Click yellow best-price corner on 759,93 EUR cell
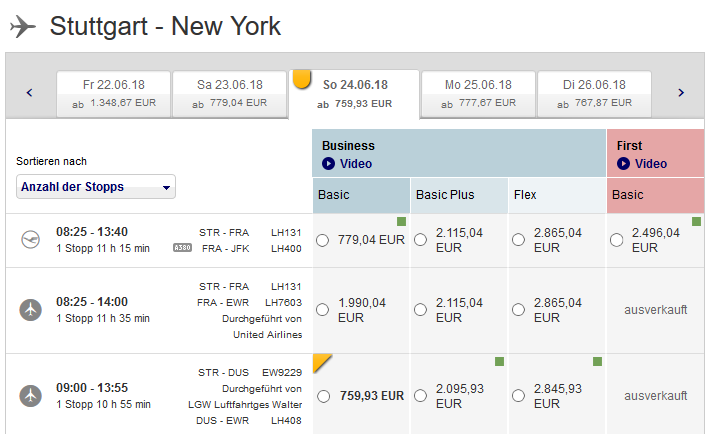The width and height of the screenshot is (706, 434). pos(321,362)
